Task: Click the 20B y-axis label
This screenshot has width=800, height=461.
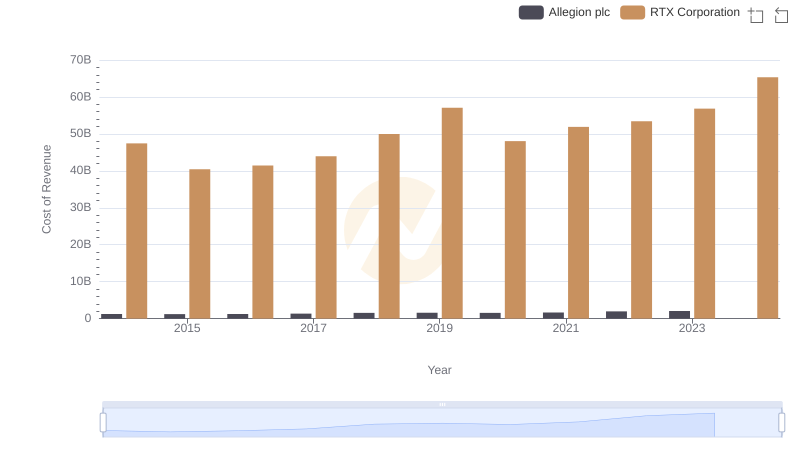Action: [81, 244]
